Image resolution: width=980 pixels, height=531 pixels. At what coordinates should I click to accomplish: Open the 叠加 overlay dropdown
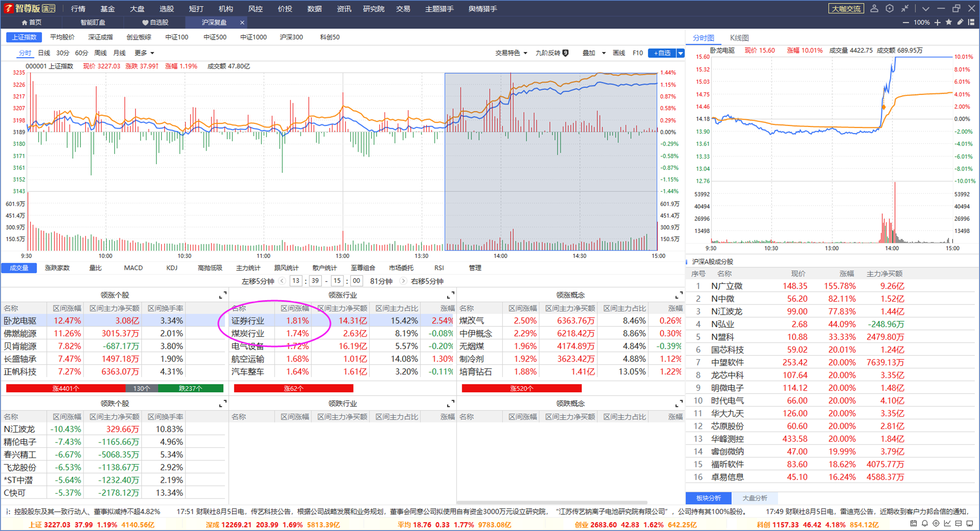click(x=594, y=53)
